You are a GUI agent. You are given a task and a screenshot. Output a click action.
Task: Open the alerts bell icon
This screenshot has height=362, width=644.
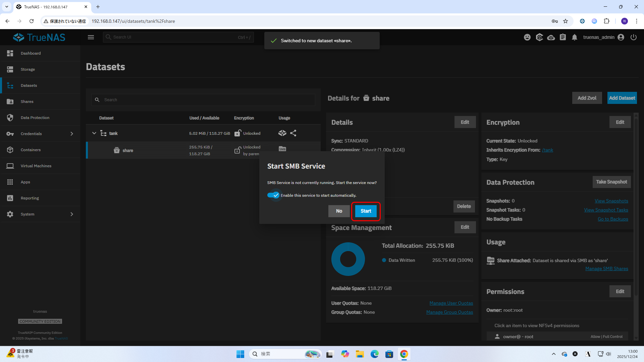[575, 37]
